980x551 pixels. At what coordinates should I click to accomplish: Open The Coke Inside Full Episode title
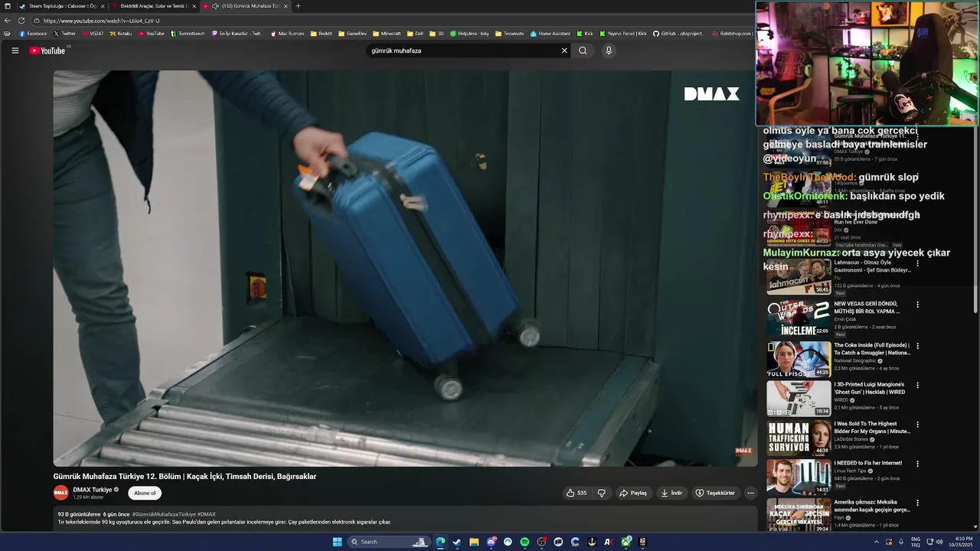click(872, 349)
